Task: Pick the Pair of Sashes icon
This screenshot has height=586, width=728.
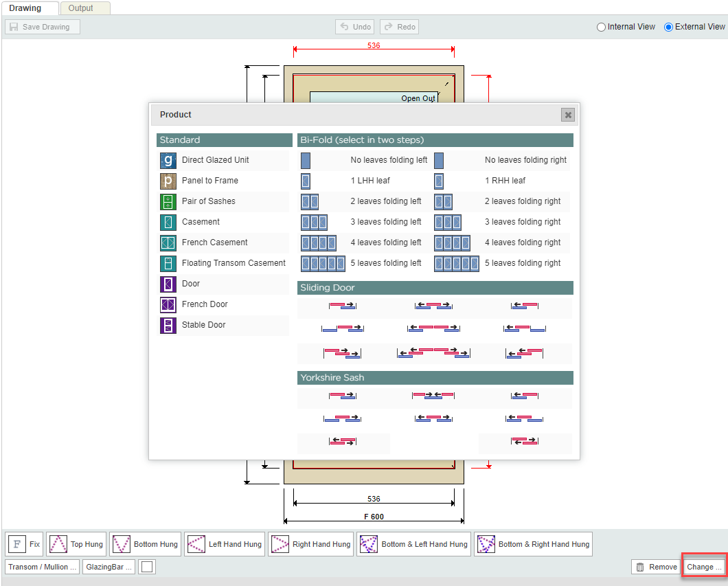Action: tap(168, 201)
